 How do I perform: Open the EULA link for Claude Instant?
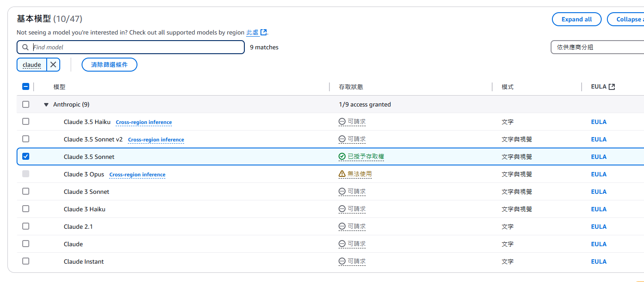[599, 261]
